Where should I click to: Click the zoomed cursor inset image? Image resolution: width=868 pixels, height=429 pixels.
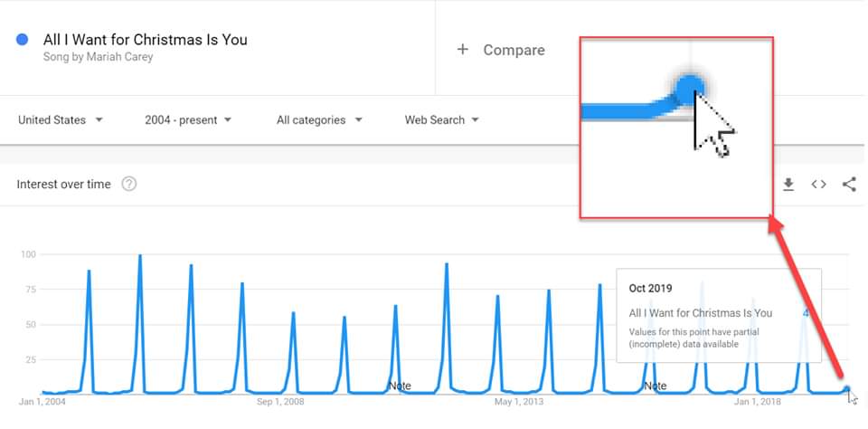click(x=675, y=127)
